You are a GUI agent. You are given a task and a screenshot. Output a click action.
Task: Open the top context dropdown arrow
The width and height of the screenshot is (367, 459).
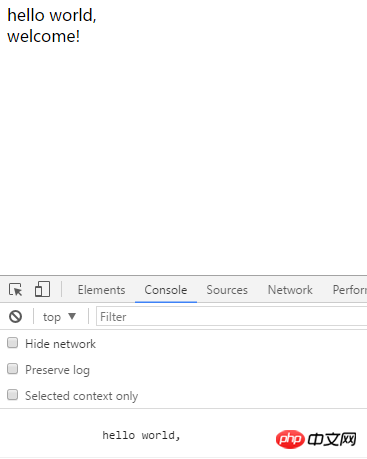coord(72,316)
